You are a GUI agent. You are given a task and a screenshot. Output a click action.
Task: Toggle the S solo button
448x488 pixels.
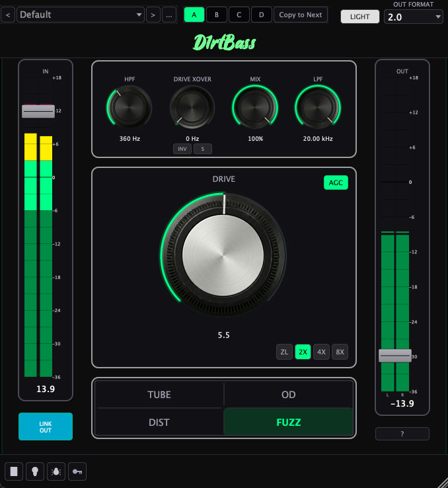203,149
